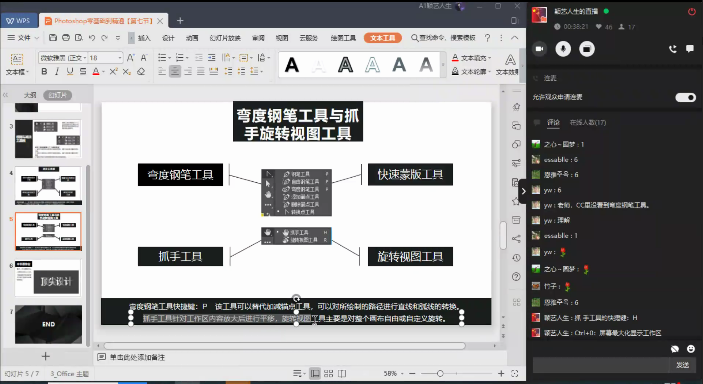Click the emoji smiley icon in chat
Screen dimensions: 703x384
click(691, 349)
